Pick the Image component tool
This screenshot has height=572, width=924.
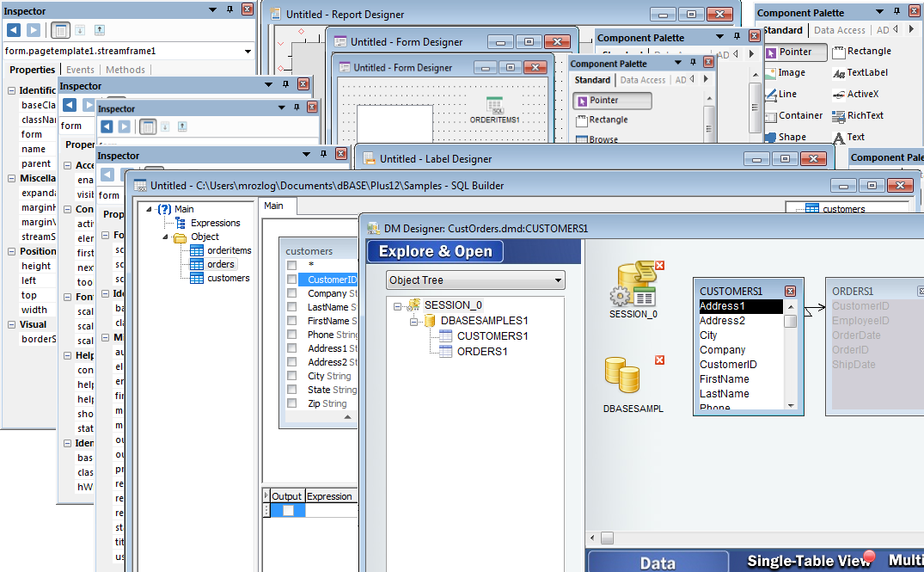tap(785, 72)
